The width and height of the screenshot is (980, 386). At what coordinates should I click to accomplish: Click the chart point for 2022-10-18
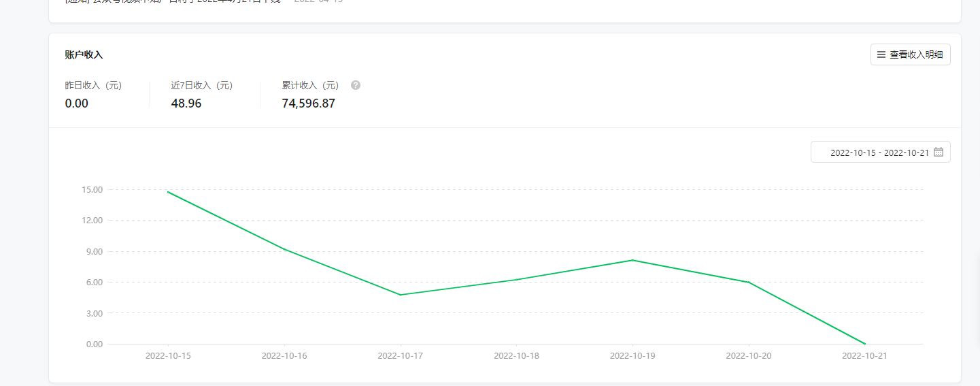(517, 280)
